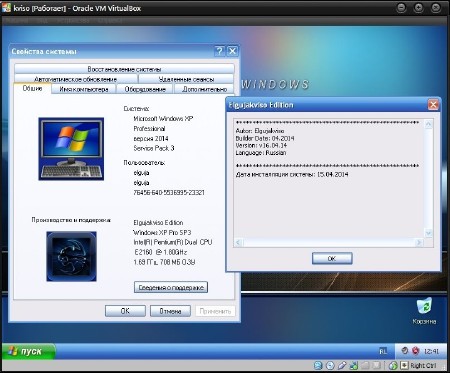Select the Общие tab

pos(32,88)
